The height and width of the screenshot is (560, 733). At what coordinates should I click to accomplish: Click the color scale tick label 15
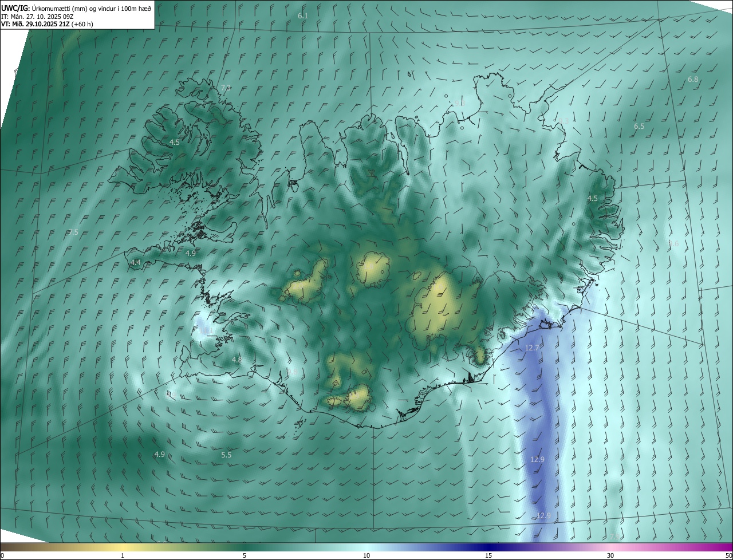(x=488, y=555)
